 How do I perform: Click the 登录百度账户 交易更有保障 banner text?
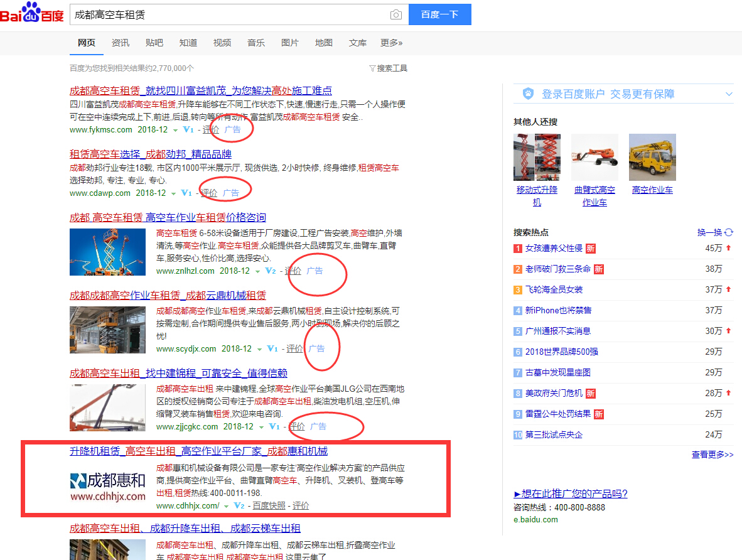click(608, 94)
